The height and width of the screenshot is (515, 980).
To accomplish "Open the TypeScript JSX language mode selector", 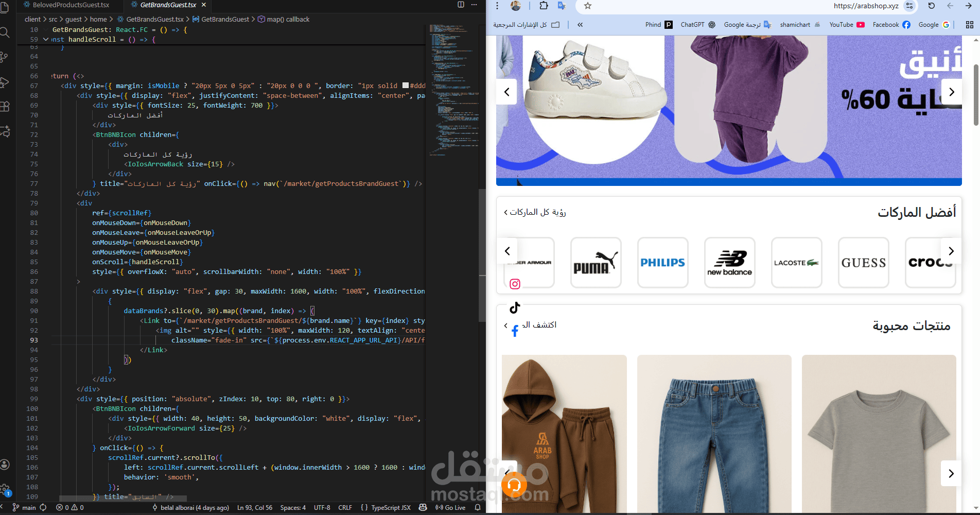I will pos(391,508).
